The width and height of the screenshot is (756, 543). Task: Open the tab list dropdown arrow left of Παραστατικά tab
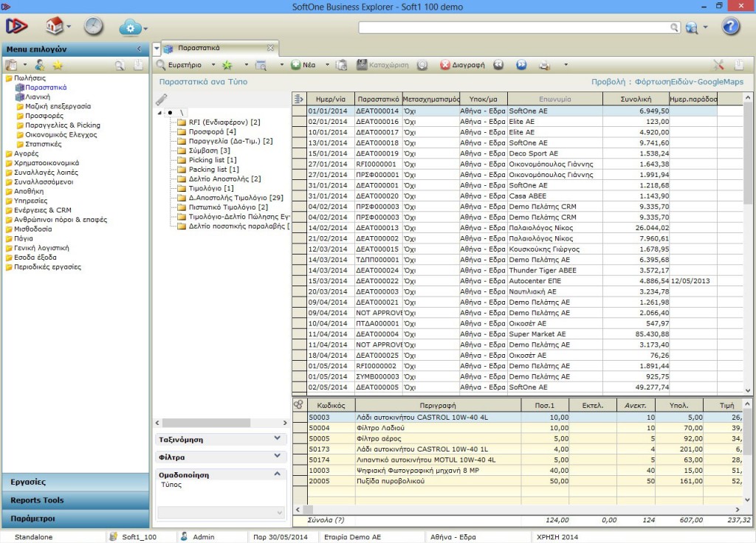[x=157, y=48]
